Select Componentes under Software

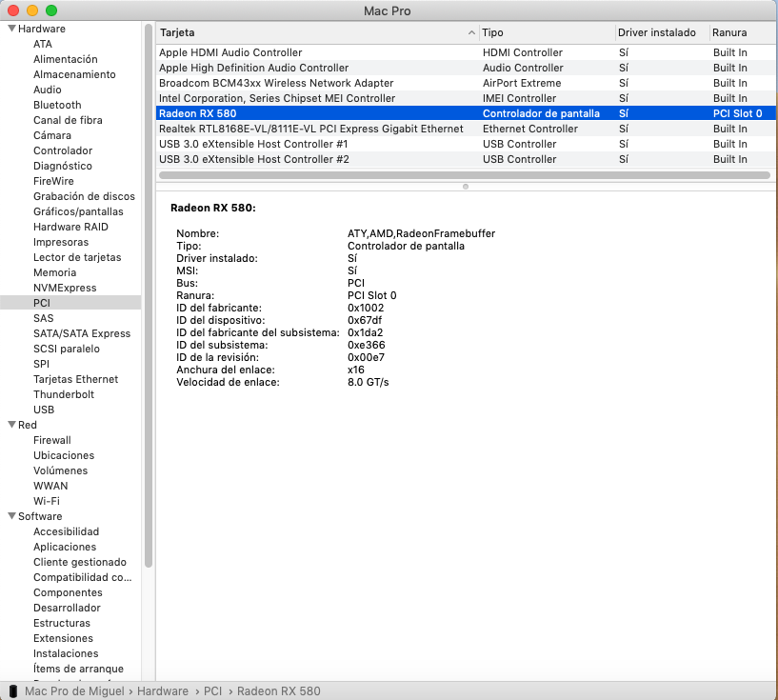point(68,592)
